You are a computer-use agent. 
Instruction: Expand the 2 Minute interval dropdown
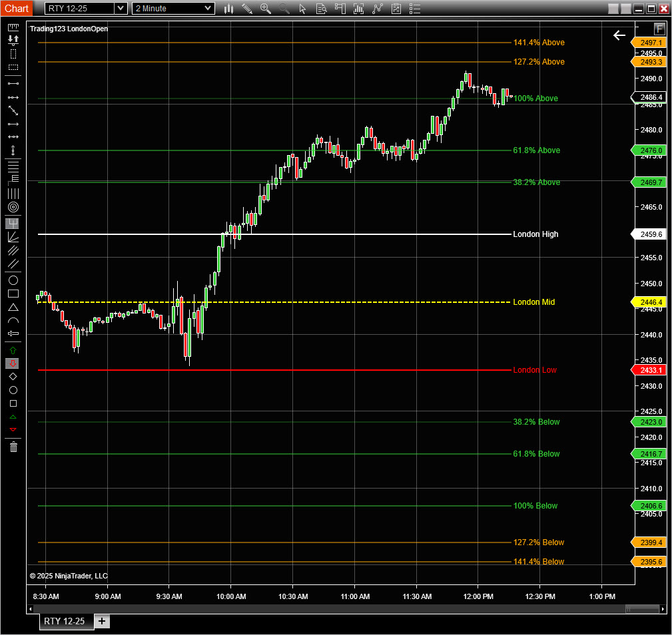208,9
